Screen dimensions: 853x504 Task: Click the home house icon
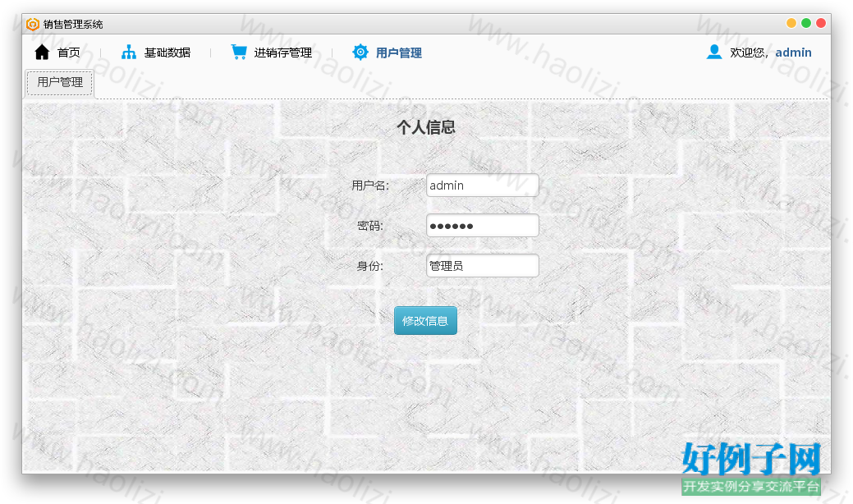(x=42, y=53)
